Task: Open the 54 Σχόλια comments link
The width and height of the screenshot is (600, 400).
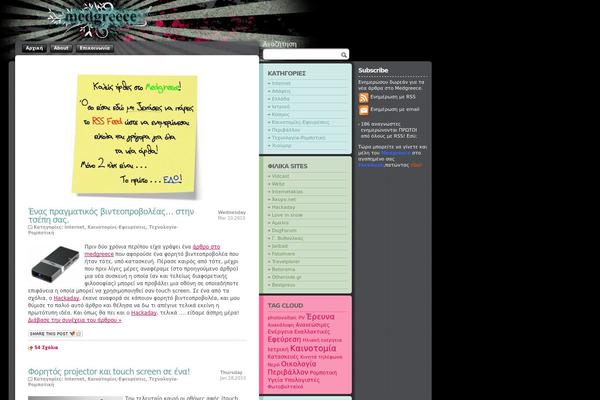Action: click(46, 348)
